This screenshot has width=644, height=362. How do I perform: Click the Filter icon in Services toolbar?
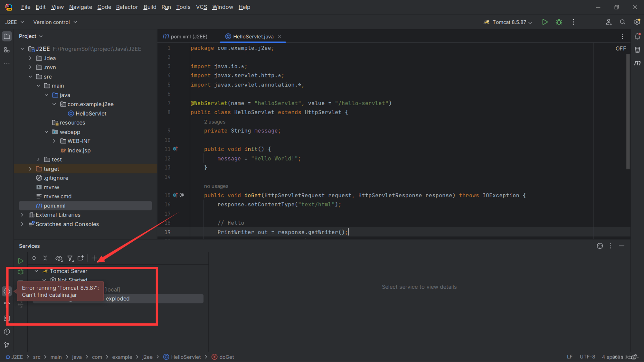pyautogui.click(x=70, y=258)
